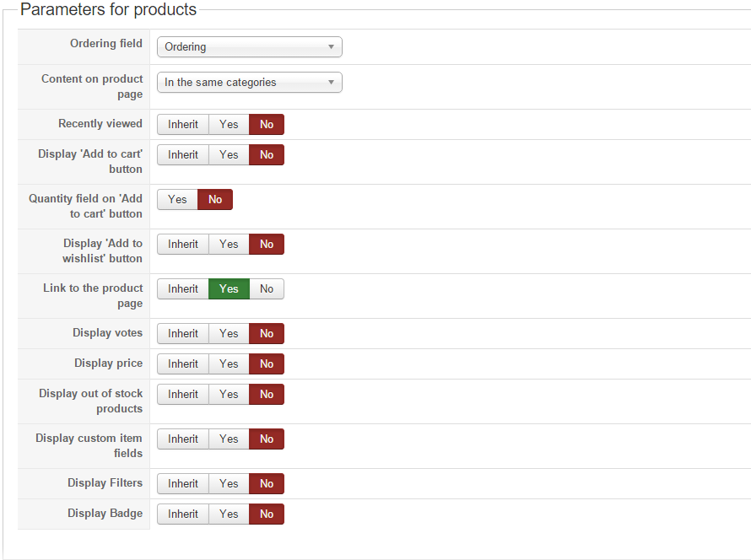Image resolution: width=751 pixels, height=560 pixels.
Task: Set Link to the product page to Inherit
Action: tap(183, 289)
